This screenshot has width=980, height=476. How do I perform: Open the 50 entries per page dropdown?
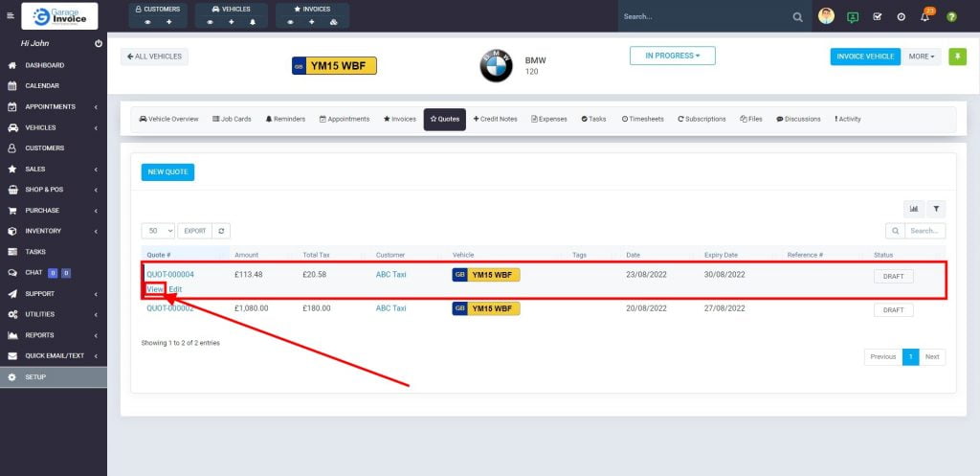[x=158, y=231]
